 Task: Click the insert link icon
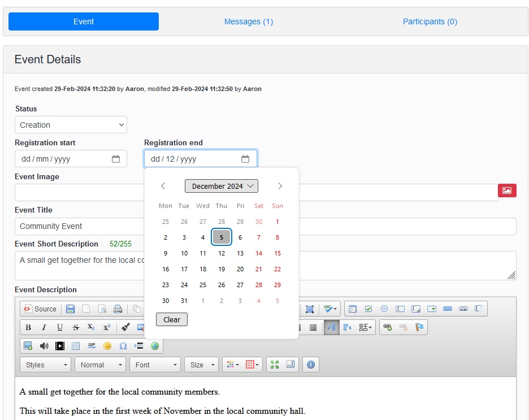click(x=387, y=327)
